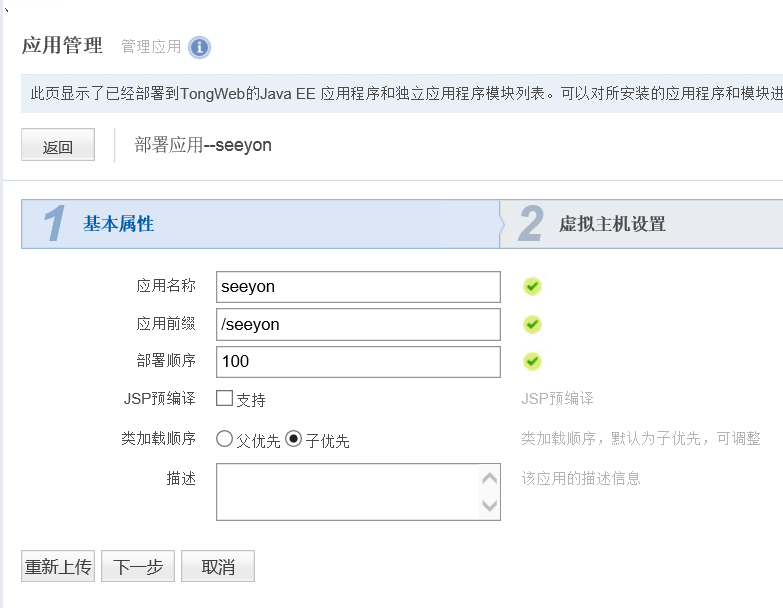This screenshot has height=608, width=783.
Task: Focus the 应用名称 input field
Action: click(358, 287)
